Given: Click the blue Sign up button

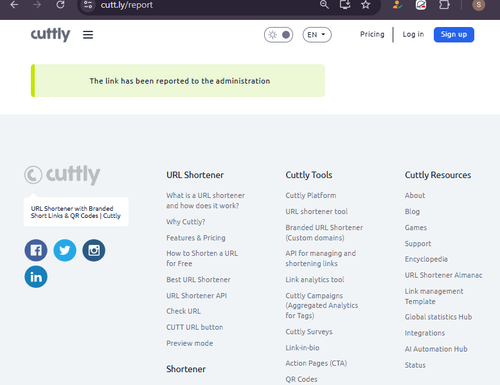Looking at the screenshot, I should [454, 35].
